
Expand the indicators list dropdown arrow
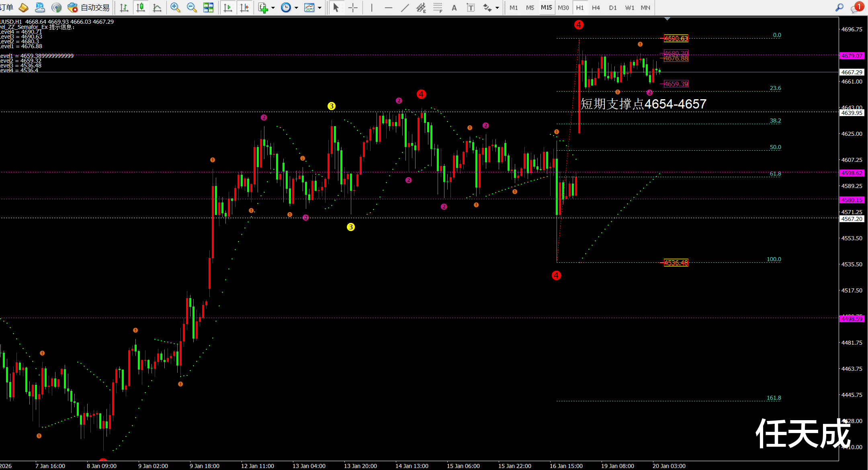click(273, 8)
